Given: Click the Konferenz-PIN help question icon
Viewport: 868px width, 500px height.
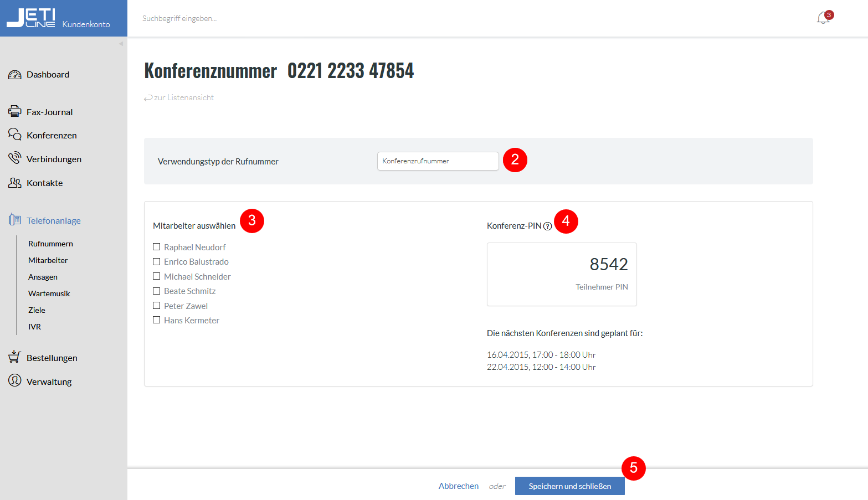Looking at the screenshot, I should coord(547,226).
